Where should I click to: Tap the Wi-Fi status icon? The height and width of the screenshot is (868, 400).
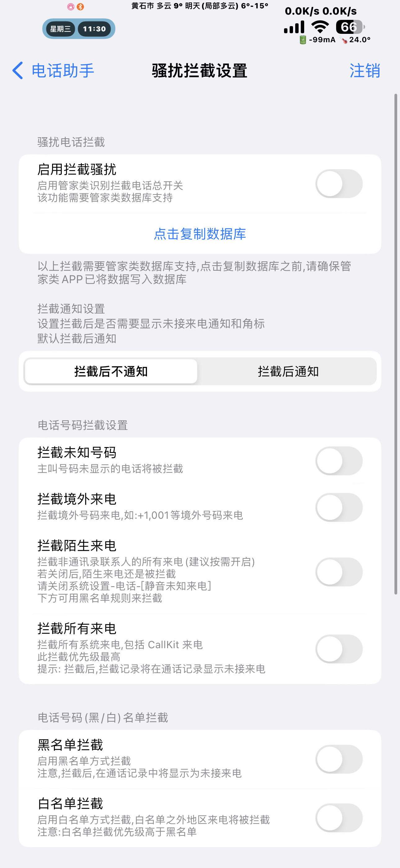(x=320, y=27)
